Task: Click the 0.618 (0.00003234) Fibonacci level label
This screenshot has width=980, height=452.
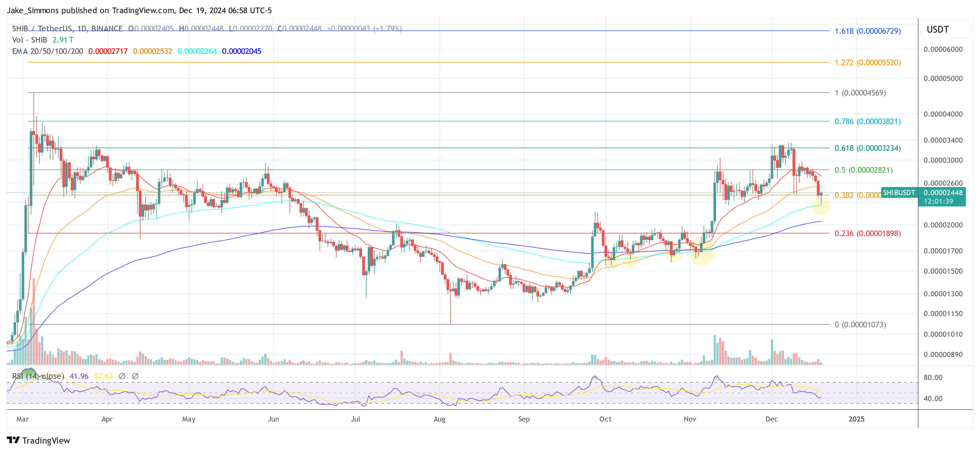Action: coord(867,148)
